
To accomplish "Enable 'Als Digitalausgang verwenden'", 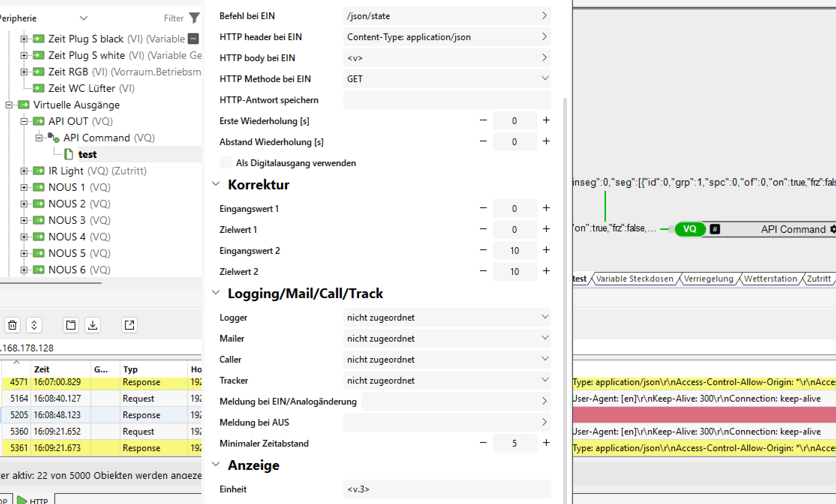I will point(225,162).
